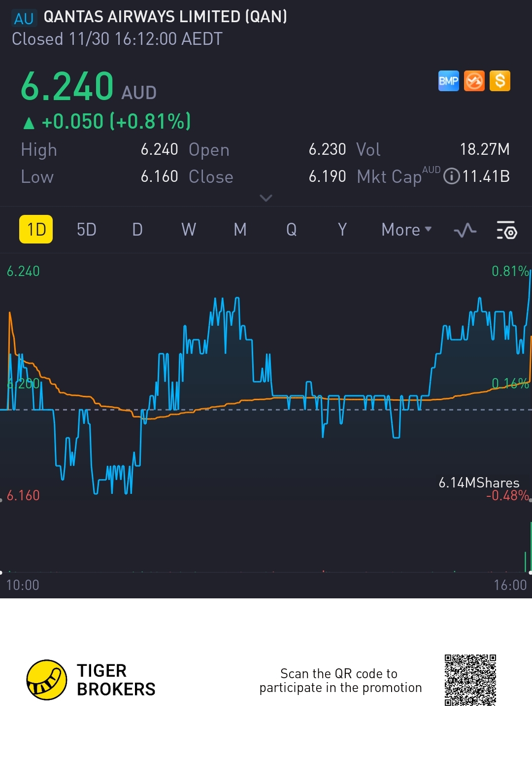The image size is (532, 762).
Task: Tap the 6.160 chart axis label
Action: point(23,495)
